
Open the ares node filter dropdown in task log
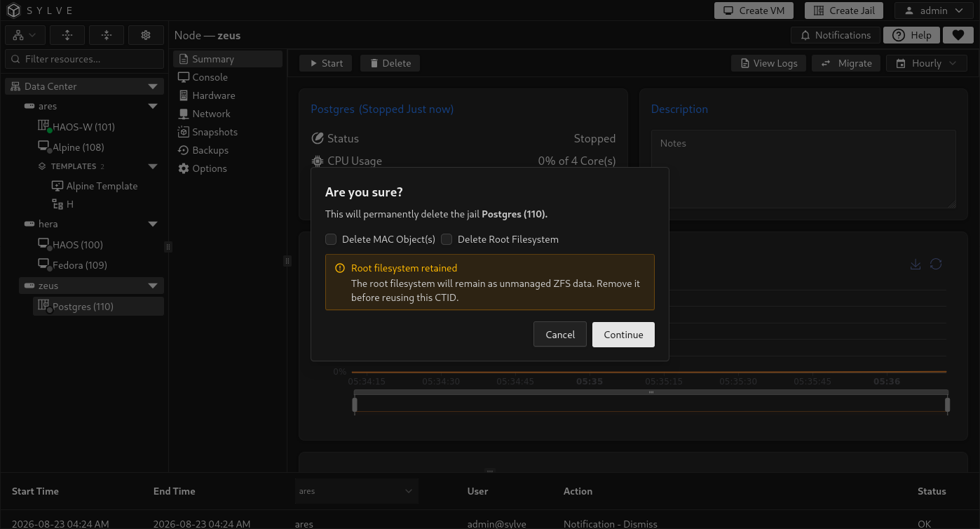[357, 491]
